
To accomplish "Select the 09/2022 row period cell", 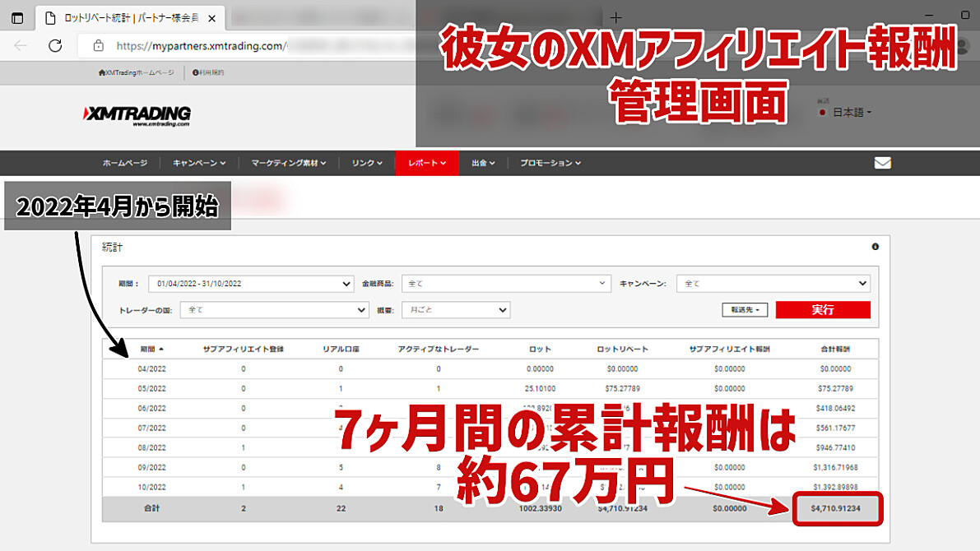I will click(152, 467).
